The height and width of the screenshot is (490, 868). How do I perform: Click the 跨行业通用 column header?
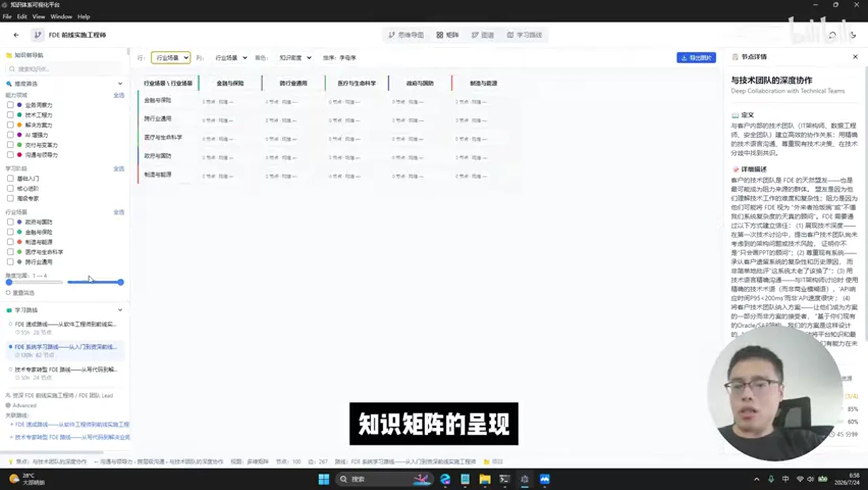tap(293, 83)
